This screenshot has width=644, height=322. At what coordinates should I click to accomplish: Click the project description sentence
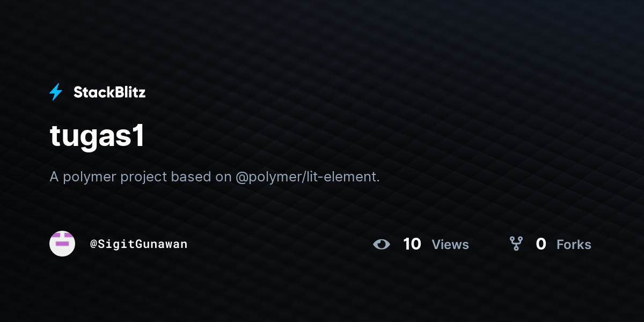point(215,177)
